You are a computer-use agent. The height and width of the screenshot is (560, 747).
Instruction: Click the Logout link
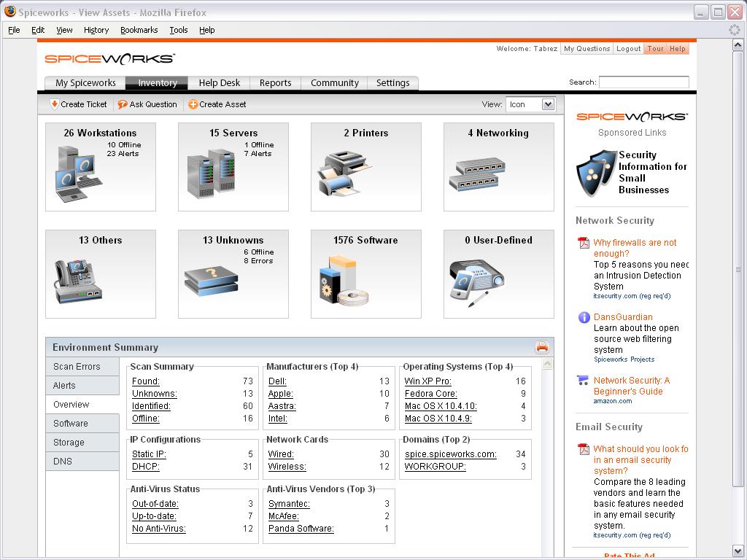(x=628, y=49)
